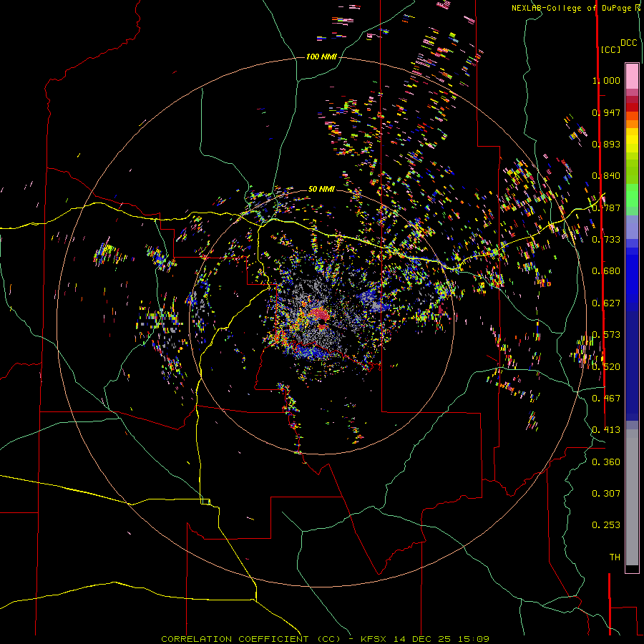Click the red radar site echo at the center
This screenshot has width=644, height=644.
coord(319,315)
